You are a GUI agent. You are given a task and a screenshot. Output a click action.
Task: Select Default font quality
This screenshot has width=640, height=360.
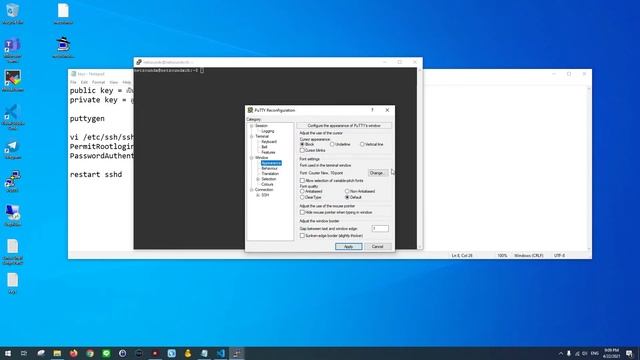coord(347,198)
